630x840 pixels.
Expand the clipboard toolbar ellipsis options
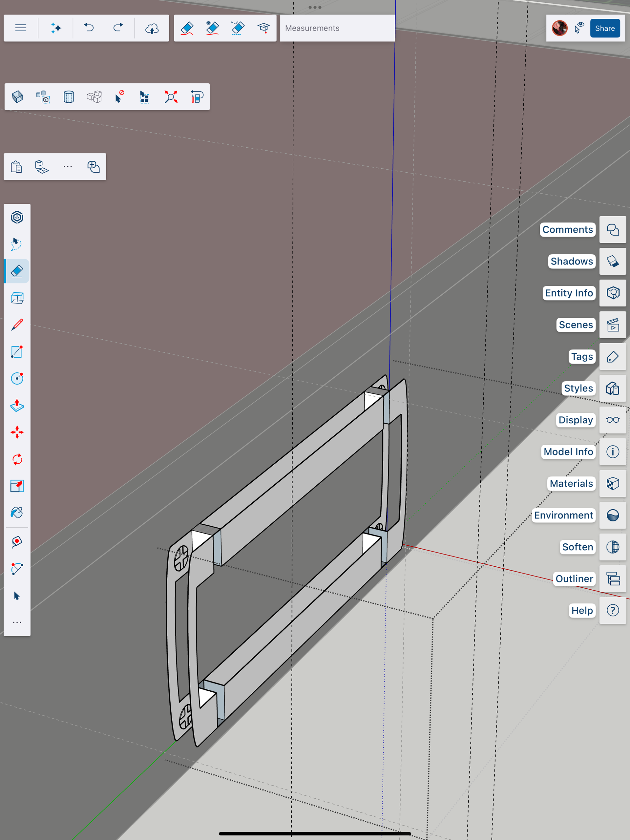tap(68, 167)
